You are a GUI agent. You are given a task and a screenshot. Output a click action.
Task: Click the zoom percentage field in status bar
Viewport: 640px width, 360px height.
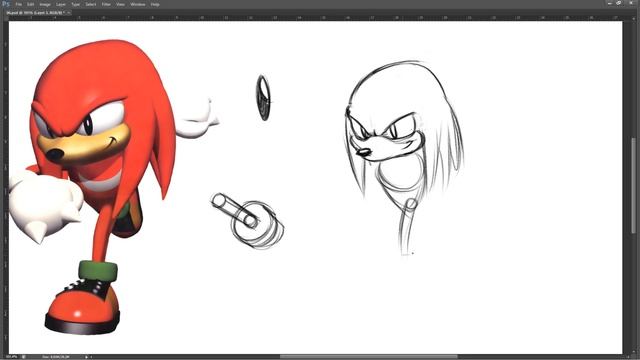point(11,357)
